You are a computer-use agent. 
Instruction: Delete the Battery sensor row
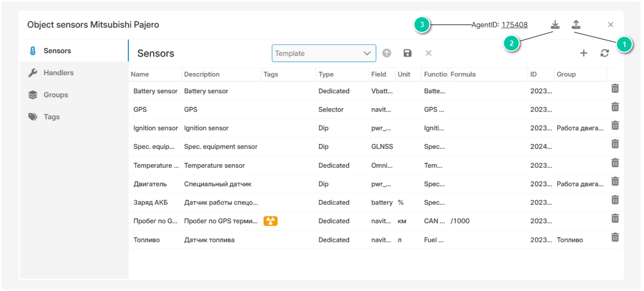[x=615, y=88]
